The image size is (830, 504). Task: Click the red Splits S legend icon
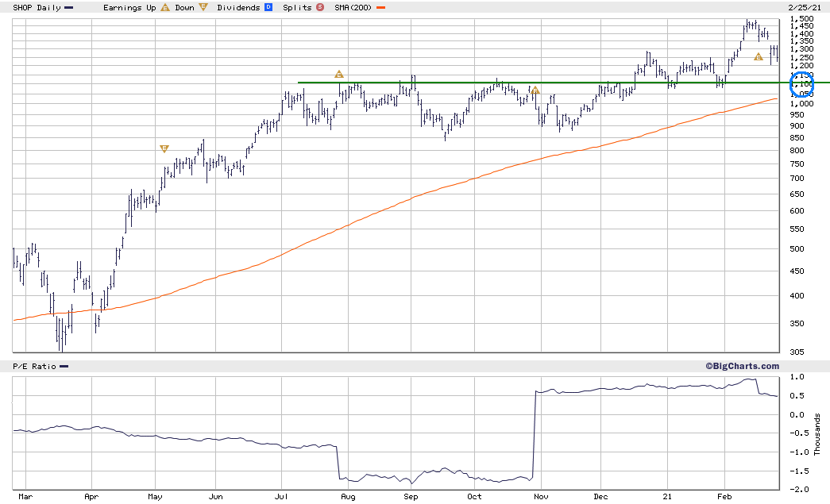coord(320,7)
